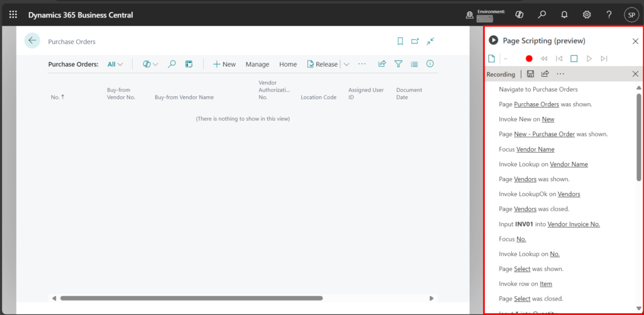Click the Edit list layout icon
The width and height of the screenshot is (644, 315).
(x=189, y=64)
